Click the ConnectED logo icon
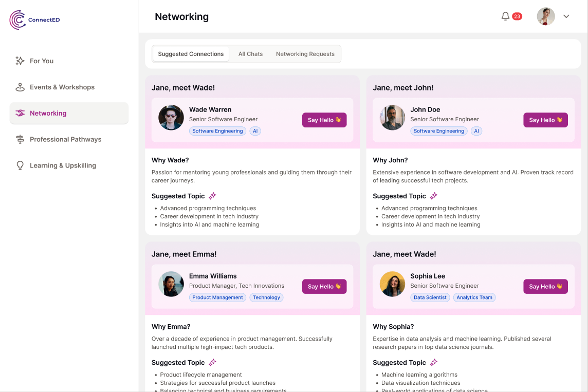 (17, 20)
